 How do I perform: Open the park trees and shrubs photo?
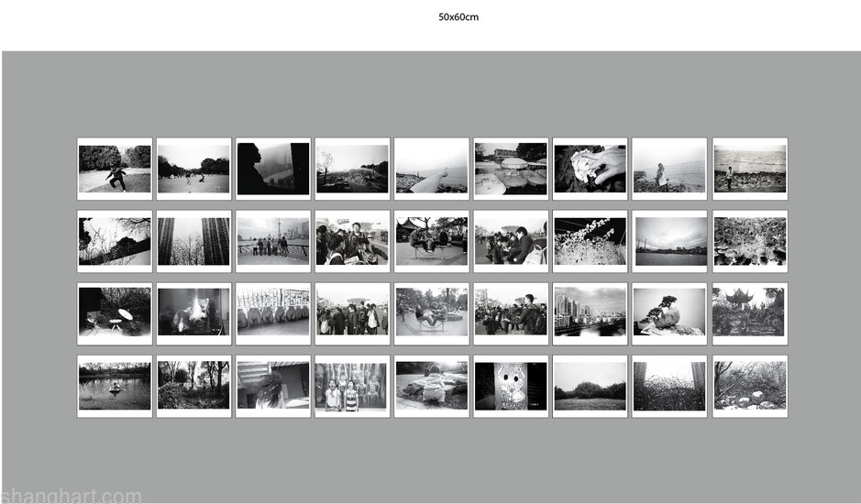[193, 386]
